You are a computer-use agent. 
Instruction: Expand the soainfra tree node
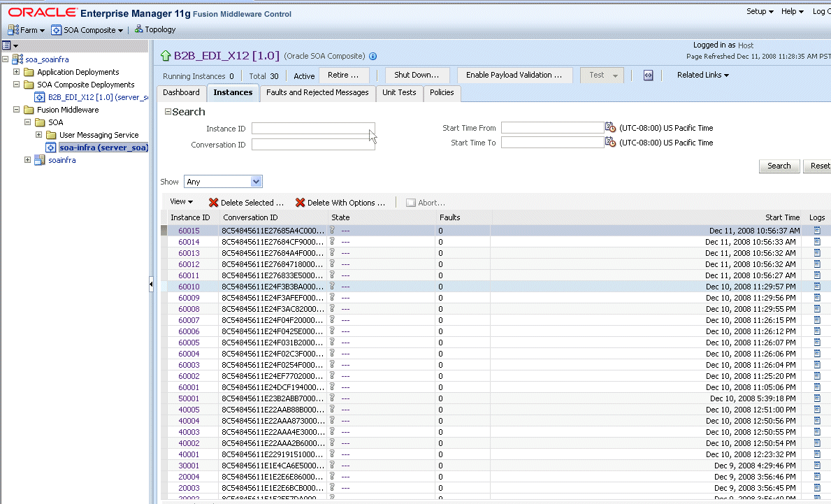(29, 160)
